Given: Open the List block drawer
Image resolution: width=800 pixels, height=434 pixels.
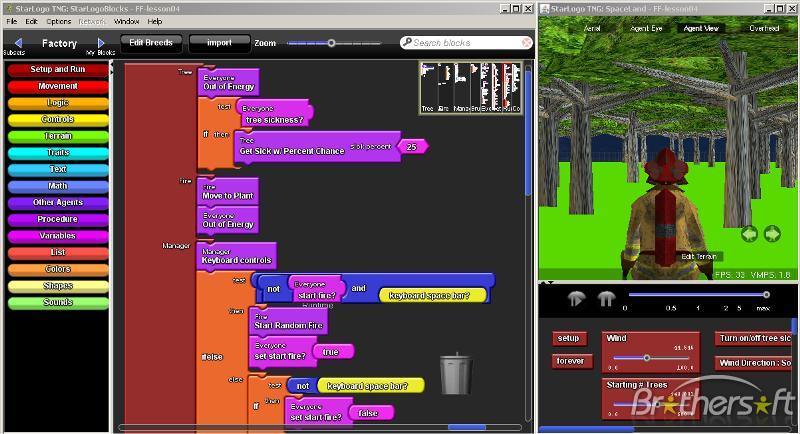Looking at the screenshot, I should [x=58, y=252].
